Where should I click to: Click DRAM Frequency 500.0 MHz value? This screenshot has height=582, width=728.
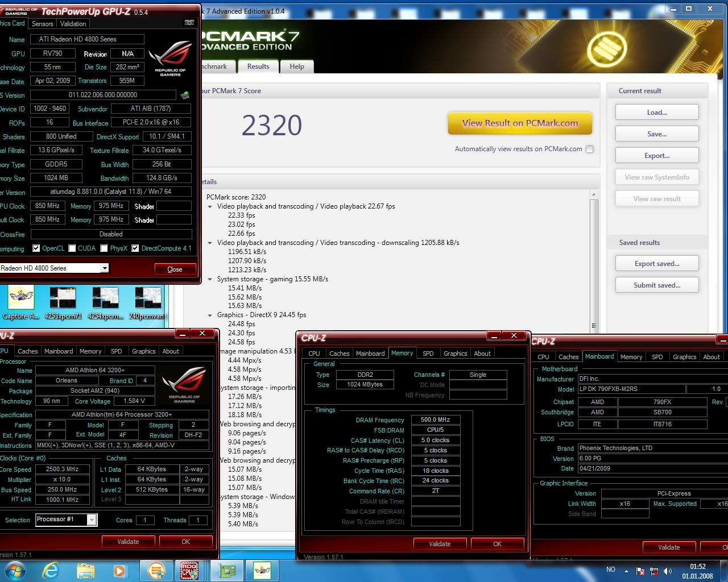(x=435, y=420)
